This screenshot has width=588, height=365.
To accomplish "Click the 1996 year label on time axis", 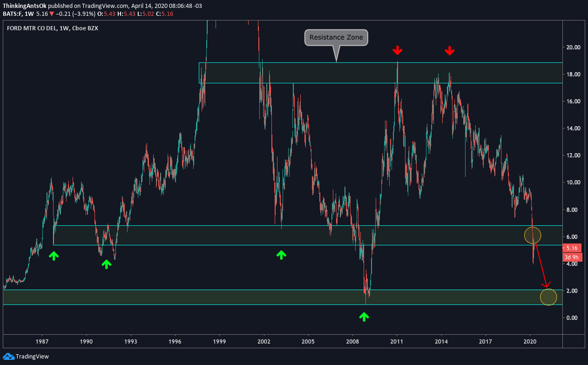I will (175, 341).
